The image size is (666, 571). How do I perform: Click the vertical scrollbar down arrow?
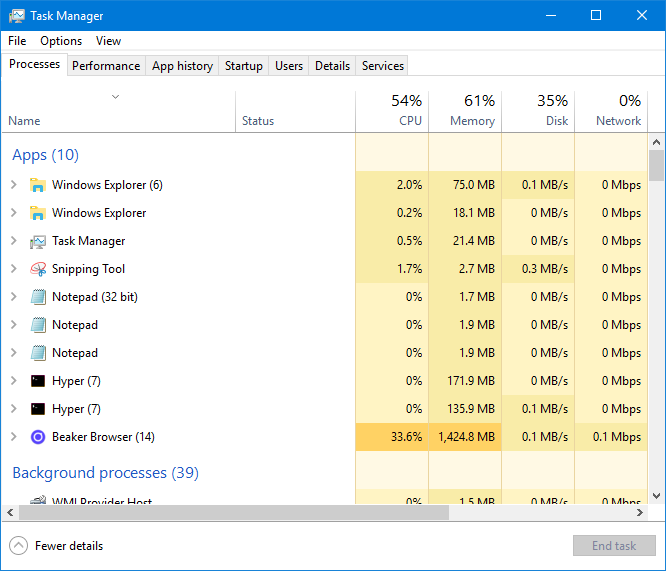click(x=656, y=496)
